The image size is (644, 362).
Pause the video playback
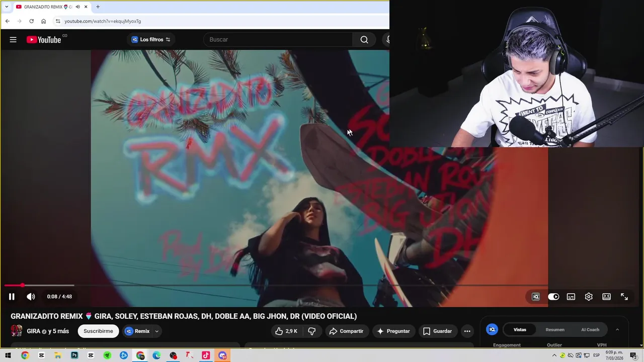point(12,297)
